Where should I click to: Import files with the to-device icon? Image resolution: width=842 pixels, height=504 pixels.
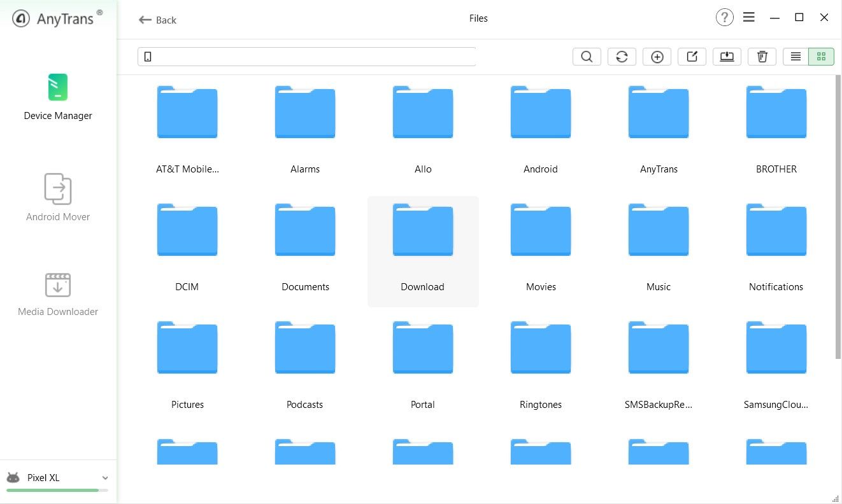click(727, 56)
